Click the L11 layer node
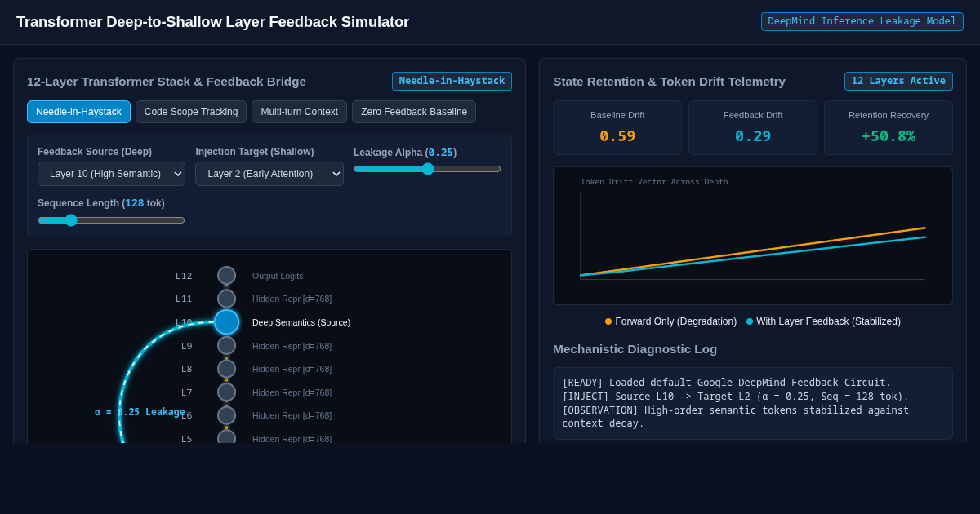 tap(226, 299)
